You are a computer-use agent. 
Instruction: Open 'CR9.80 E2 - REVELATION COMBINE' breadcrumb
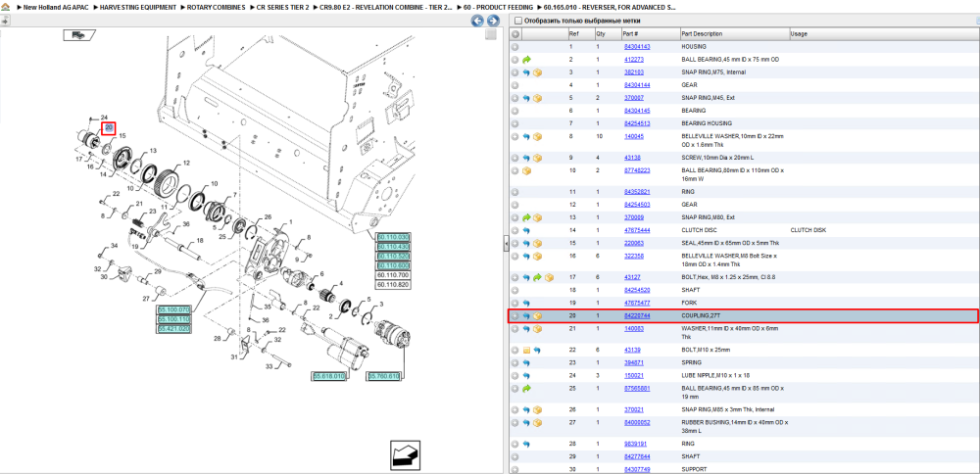(x=385, y=7)
